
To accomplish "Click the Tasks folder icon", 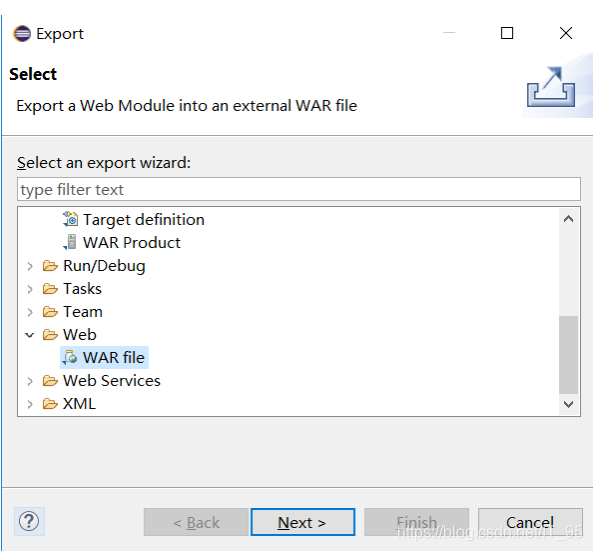I will 50,289.
